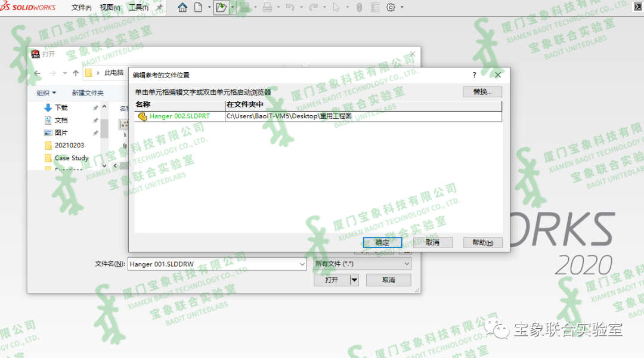
Task: Click the Rebuild traffic light icon
Action: pos(360,7)
